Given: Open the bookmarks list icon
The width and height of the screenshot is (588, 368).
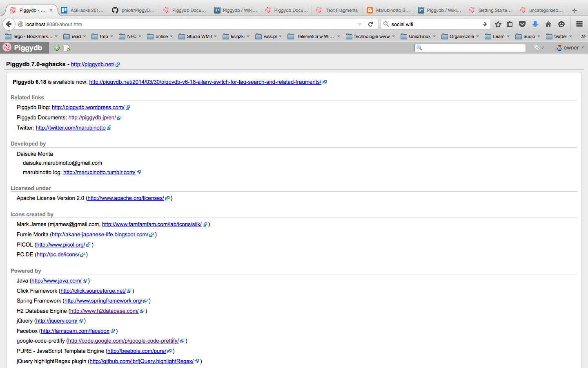Looking at the screenshot, I should (x=510, y=24).
